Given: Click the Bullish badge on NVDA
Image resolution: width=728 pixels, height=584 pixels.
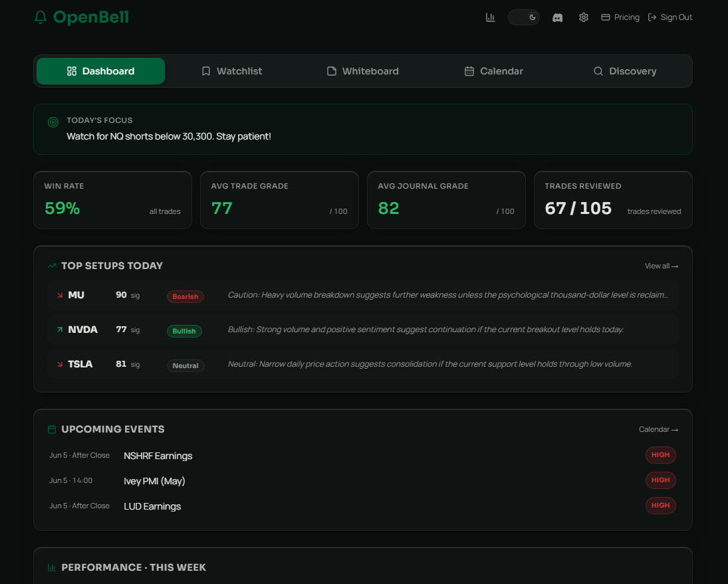Looking at the screenshot, I should (x=184, y=331).
